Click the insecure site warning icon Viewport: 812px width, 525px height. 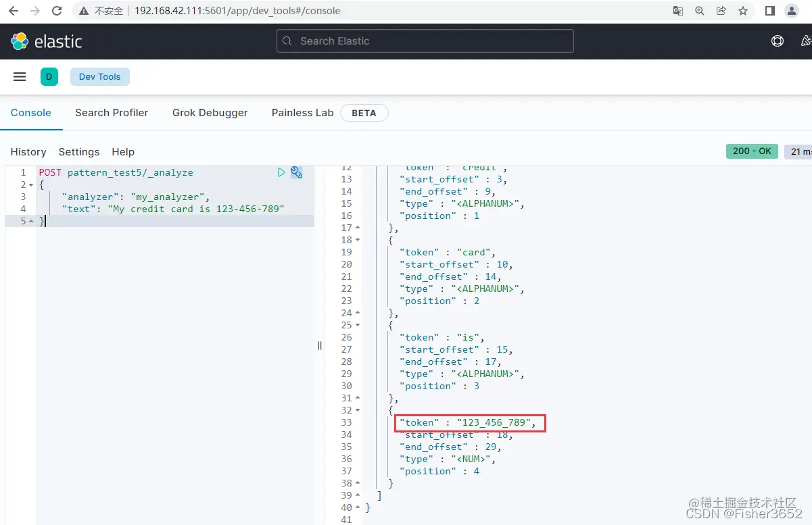[84, 11]
